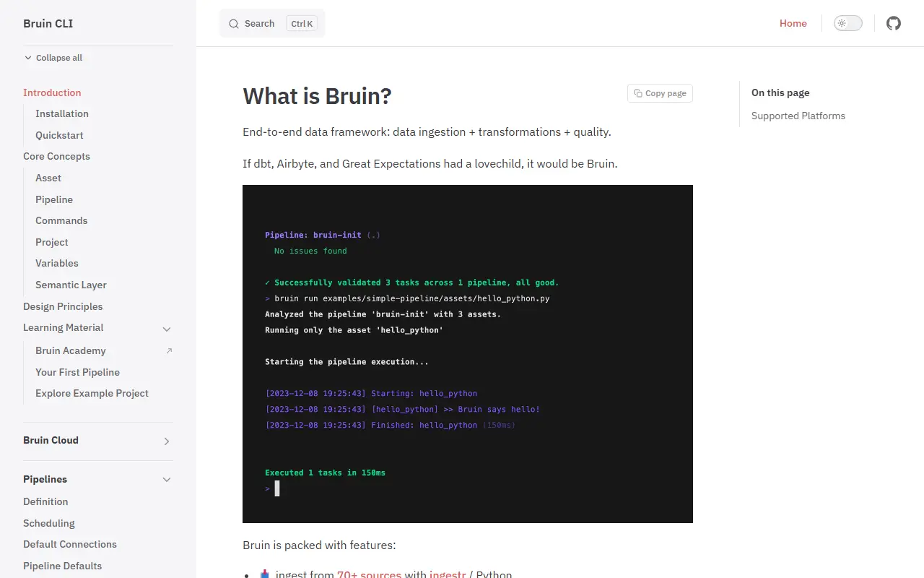Screen dimensions: 924x578
Task: Open the Variables page
Action: click(57, 263)
